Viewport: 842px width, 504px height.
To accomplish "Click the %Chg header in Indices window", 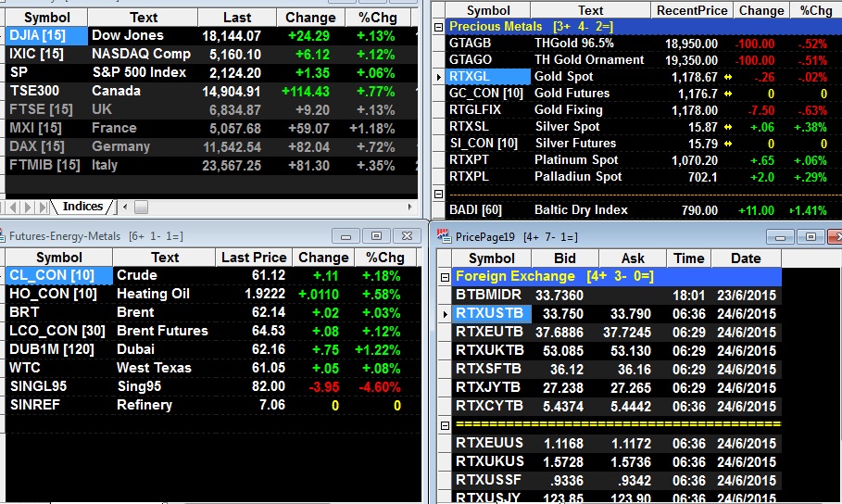I will (x=378, y=18).
